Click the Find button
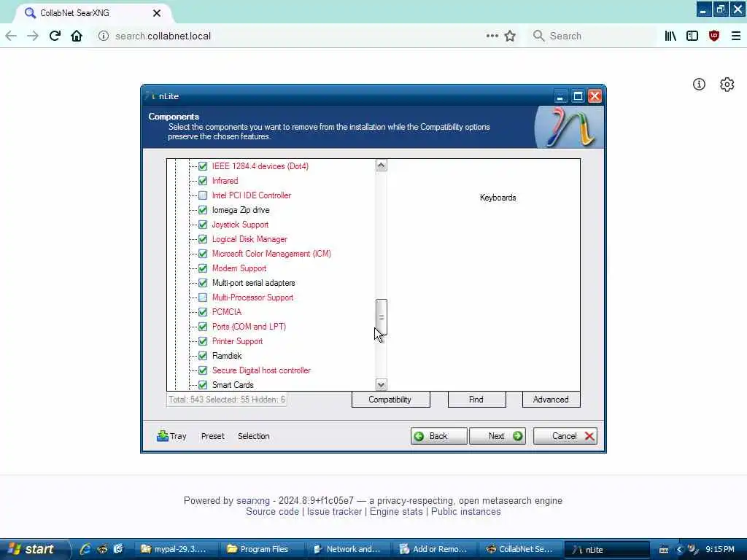747x560 pixels. click(x=476, y=400)
